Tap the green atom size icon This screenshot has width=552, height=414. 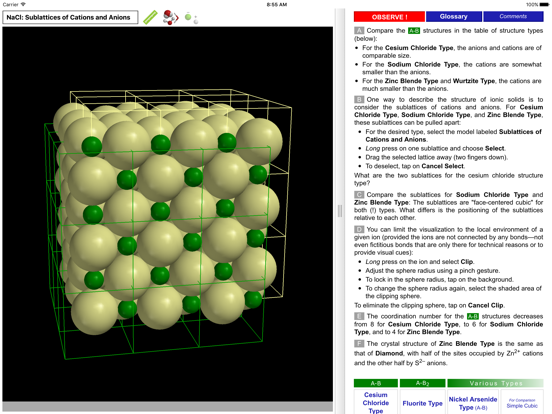click(191, 18)
